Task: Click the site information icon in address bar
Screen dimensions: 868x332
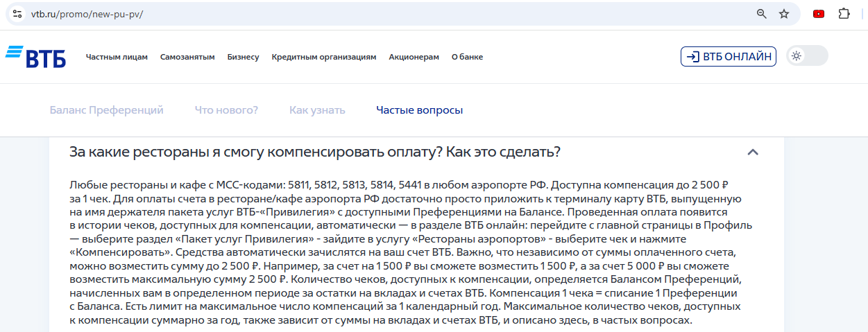Action: click(x=17, y=14)
